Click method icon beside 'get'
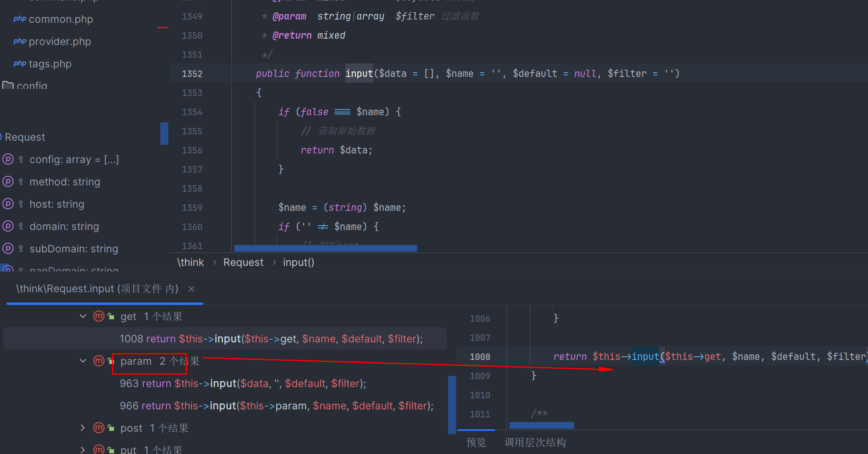 tap(99, 316)
